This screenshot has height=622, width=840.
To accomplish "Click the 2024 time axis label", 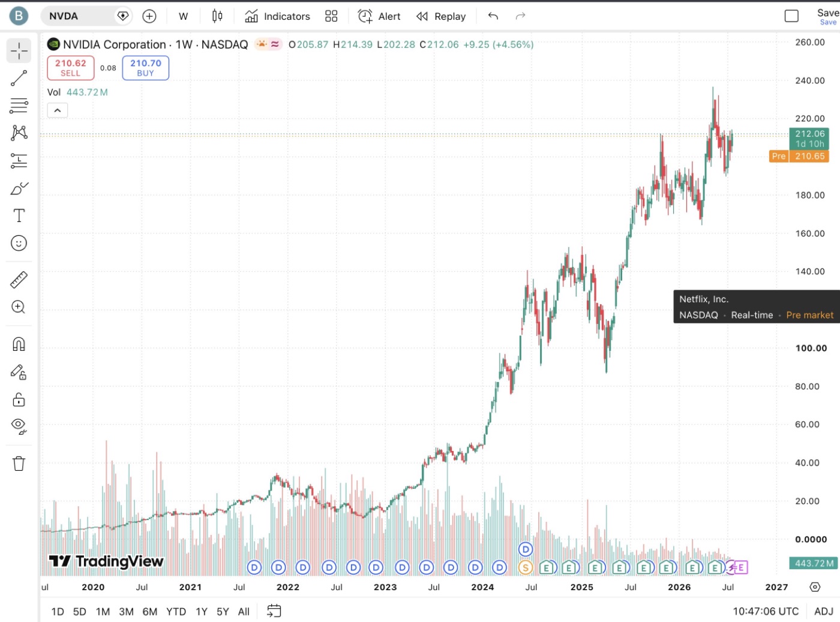I will pyautogui.click(x=482, y=588).
